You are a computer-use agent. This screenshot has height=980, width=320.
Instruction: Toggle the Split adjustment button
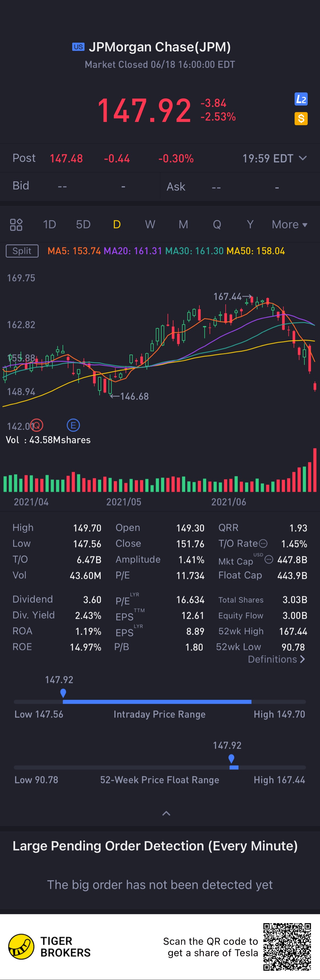pyautogui.click(x=22, y=251)
